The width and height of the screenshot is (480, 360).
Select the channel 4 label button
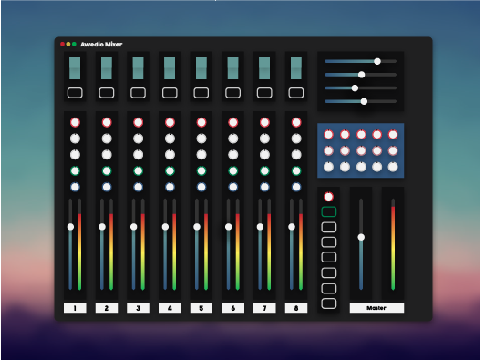click(x=170, y=308)
